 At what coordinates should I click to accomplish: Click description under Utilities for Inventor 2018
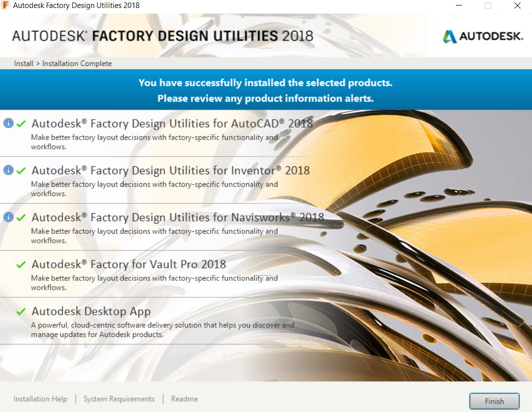pyautogui.click(x=154, y=189)
